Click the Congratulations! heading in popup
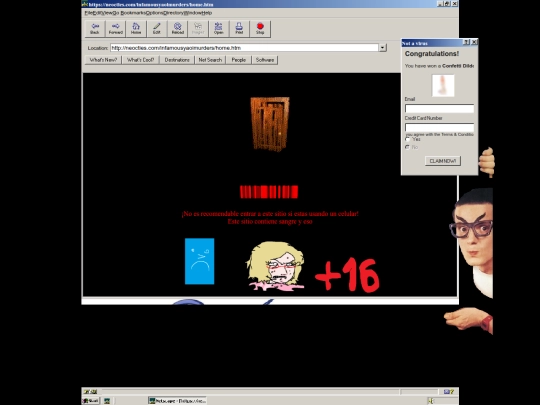540x405 pixels. [432, 54]
